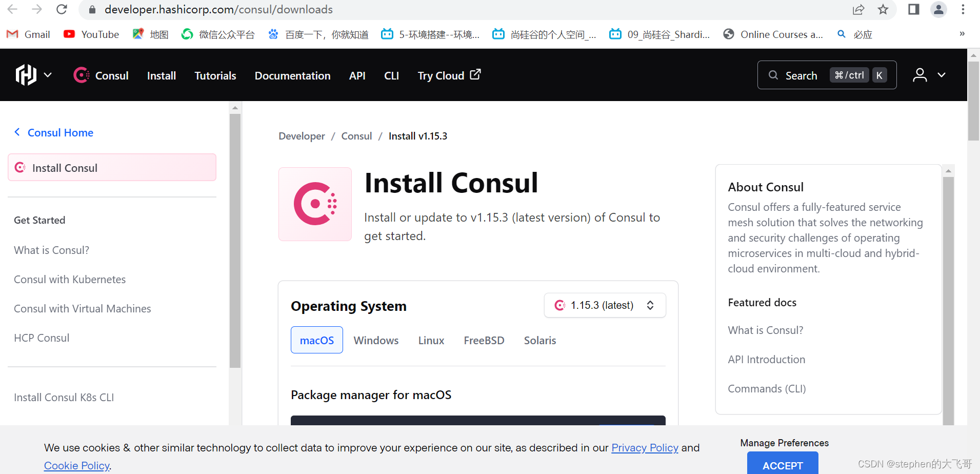Open the Gmail bookmark

pyautogui.click(x=28, y=34)
